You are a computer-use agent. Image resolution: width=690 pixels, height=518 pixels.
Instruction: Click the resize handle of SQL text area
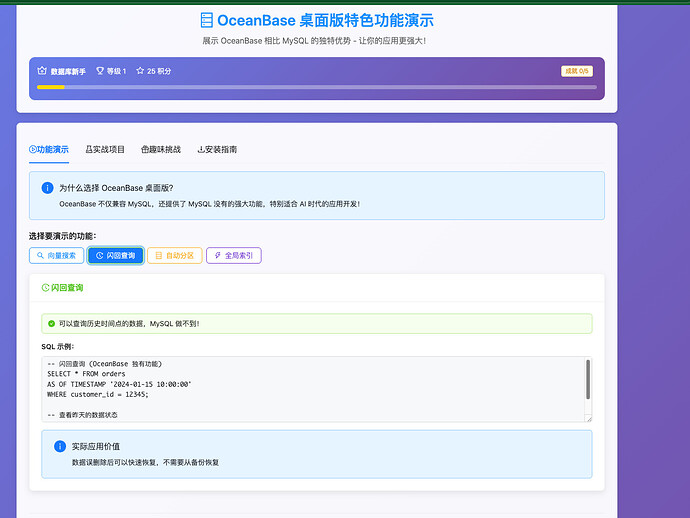[x=588, y=418]
